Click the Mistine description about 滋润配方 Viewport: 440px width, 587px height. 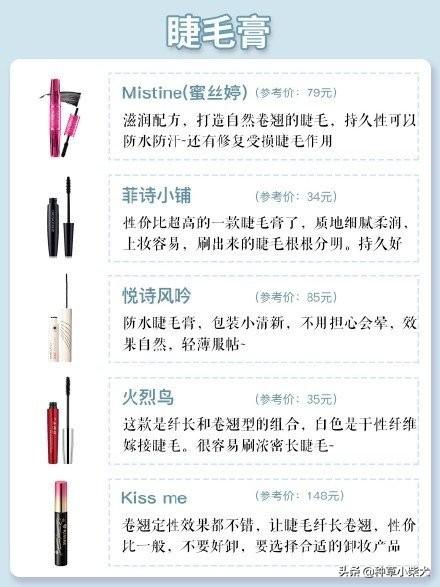[x=269, y=131]
